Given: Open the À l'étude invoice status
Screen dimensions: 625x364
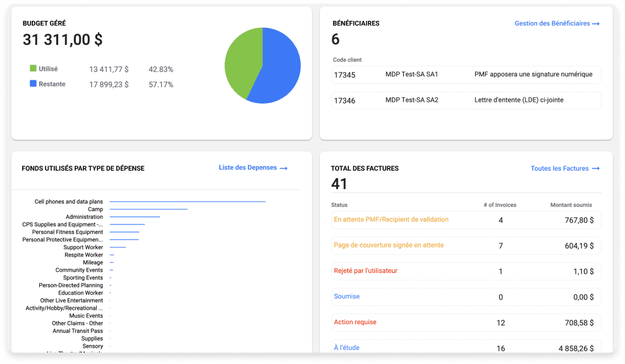Looking at the screenshot, I should (347, 348).
